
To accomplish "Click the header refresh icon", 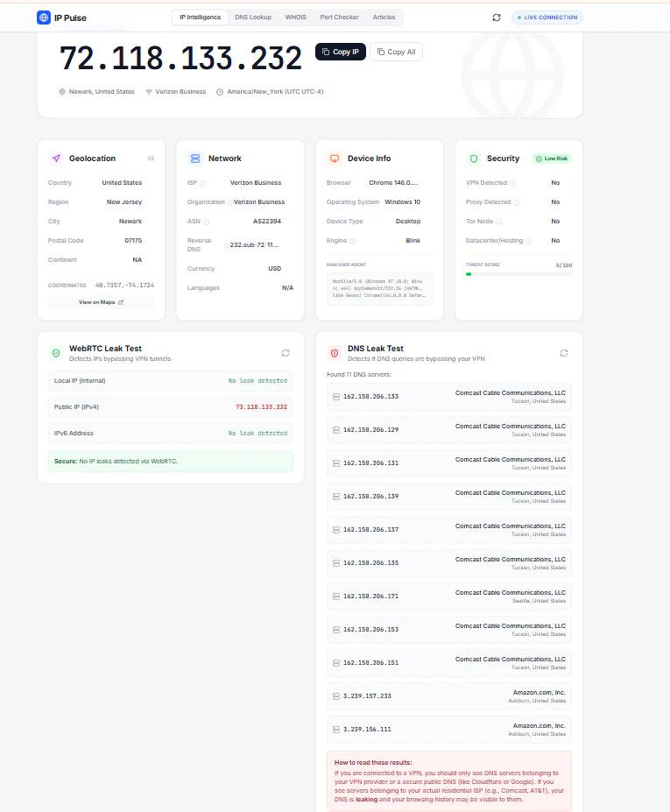I will click(x=496, y=18).
